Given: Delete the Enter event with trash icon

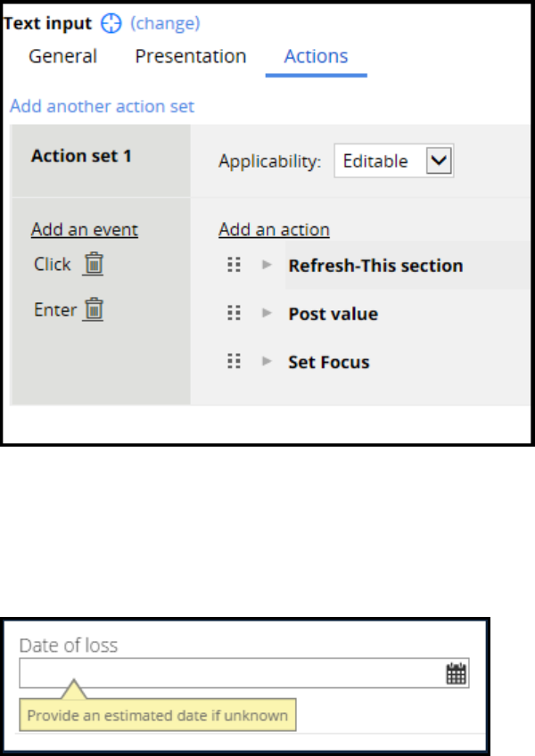Looking at the screenshot, I should pos(95,310).
